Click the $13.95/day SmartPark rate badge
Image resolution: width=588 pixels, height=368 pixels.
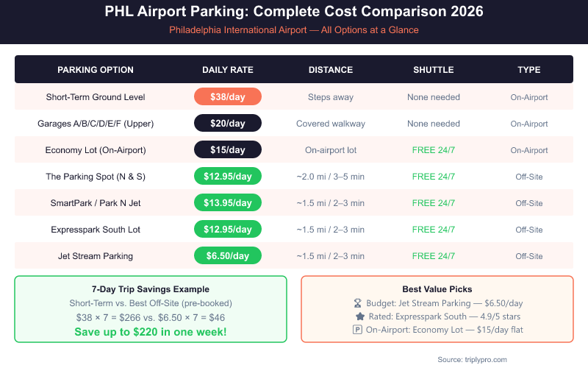tap(228, 203)
